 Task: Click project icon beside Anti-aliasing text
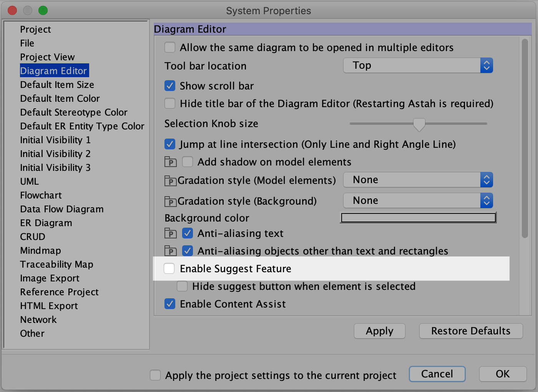point(170,233)
